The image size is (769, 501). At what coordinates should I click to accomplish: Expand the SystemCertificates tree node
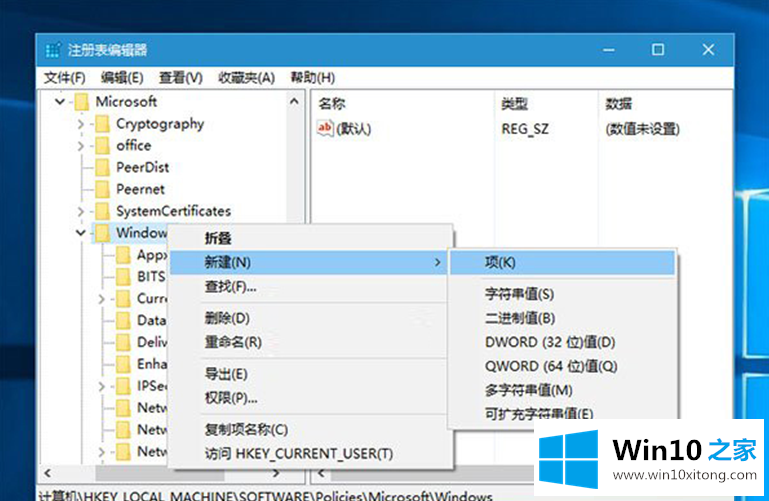tap(81, 211)
